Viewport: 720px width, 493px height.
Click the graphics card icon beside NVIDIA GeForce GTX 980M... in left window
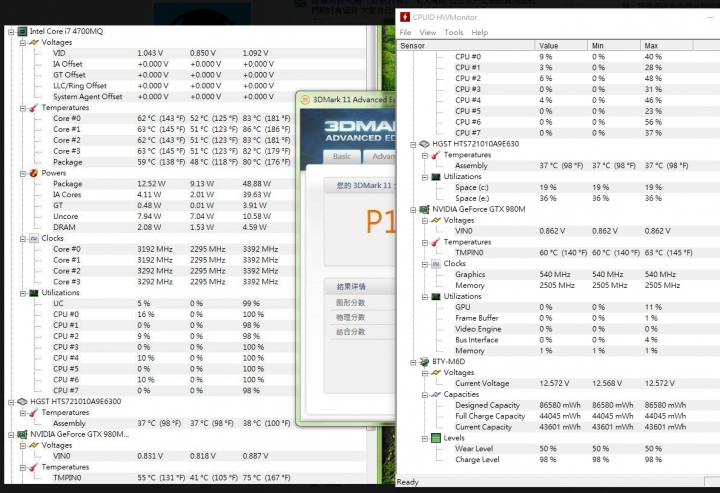22,434
